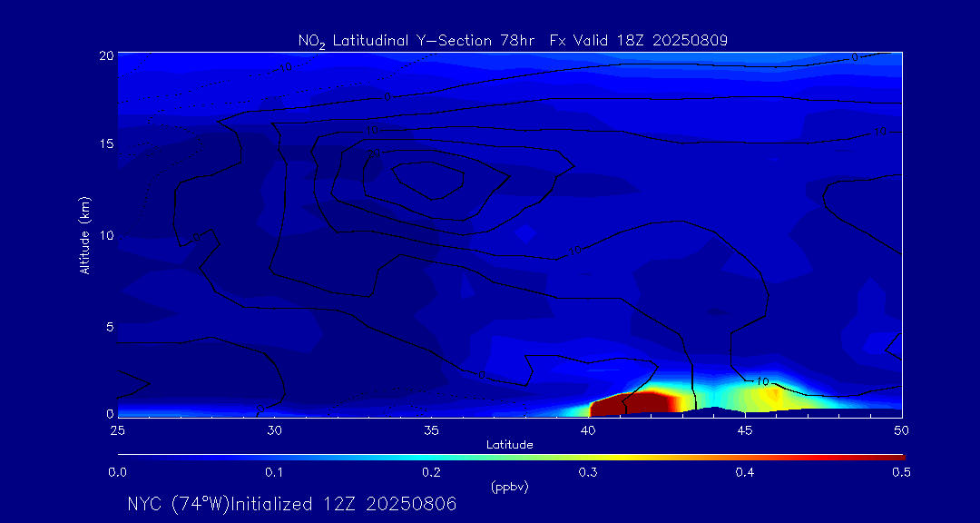The width and height of the screenshot is (980, 523).
Task: Click latitude 35 x-axis tick label
Action: (431, 429)
